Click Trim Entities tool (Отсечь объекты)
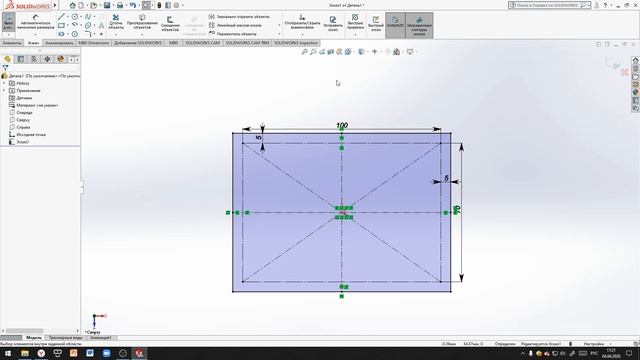This screenshot has height=360, width=640. (x=116, y=22)
